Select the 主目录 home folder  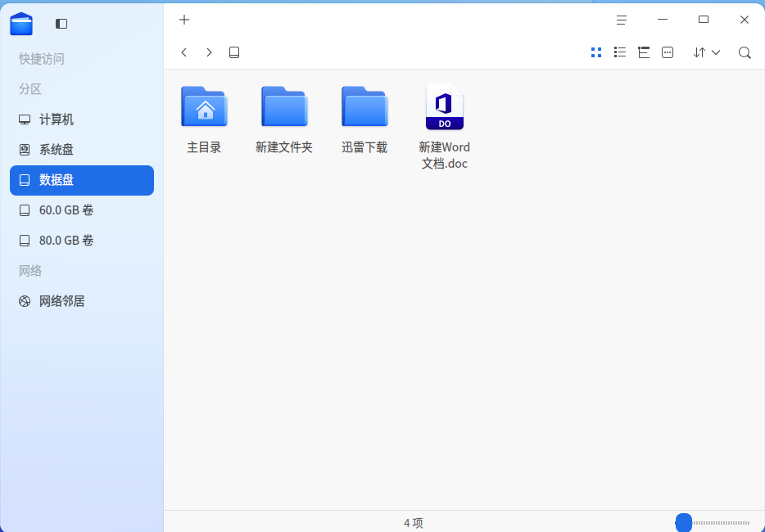204,119
